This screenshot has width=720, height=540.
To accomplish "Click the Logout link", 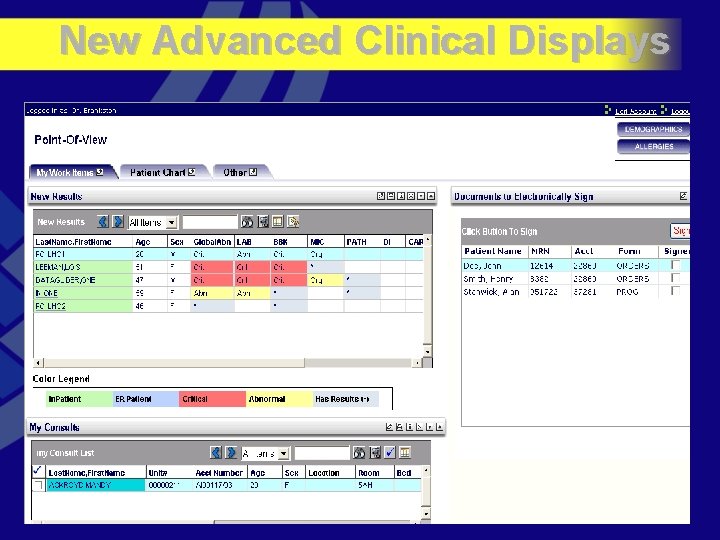I will pyautogui.click(x=680, y=111).
